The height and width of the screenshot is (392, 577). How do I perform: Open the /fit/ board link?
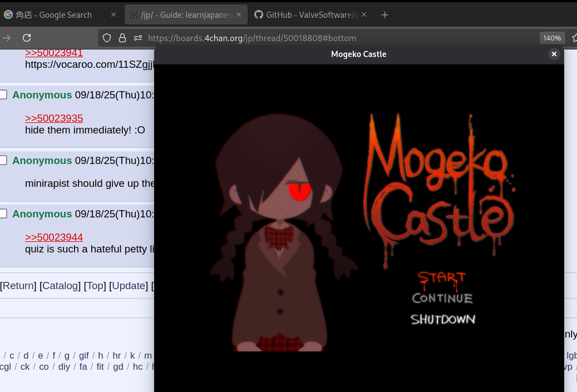coord(100,366)
